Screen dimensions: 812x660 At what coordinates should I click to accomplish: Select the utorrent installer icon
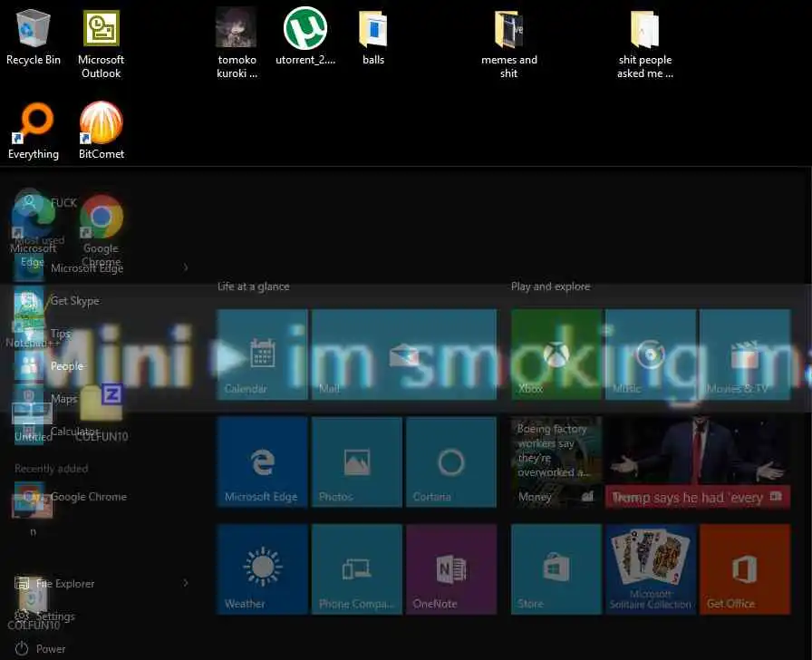point(305,36)
